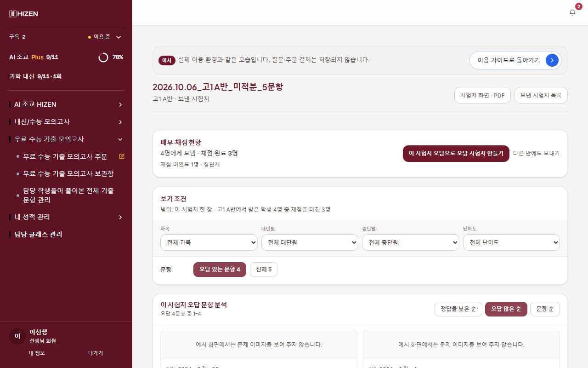The width and height of the screenshot is (588, 368).
Task: Expand the 구독 이용 중 chevron
Action: (119, 37)
